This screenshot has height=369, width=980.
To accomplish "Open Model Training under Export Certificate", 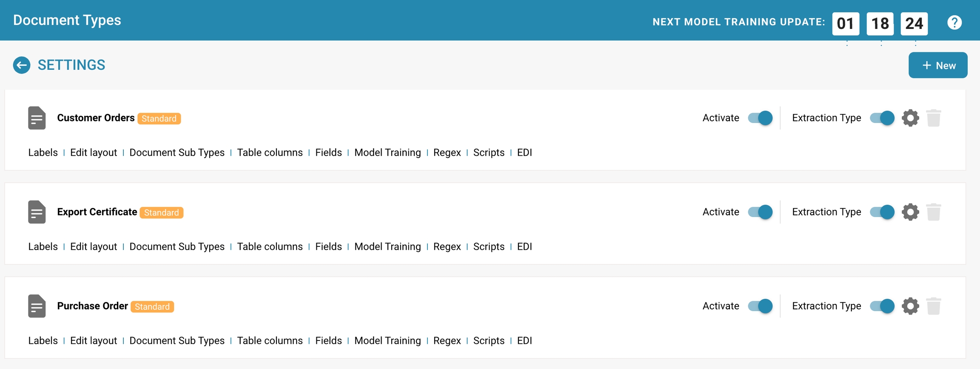I will [x=387, y=247].
